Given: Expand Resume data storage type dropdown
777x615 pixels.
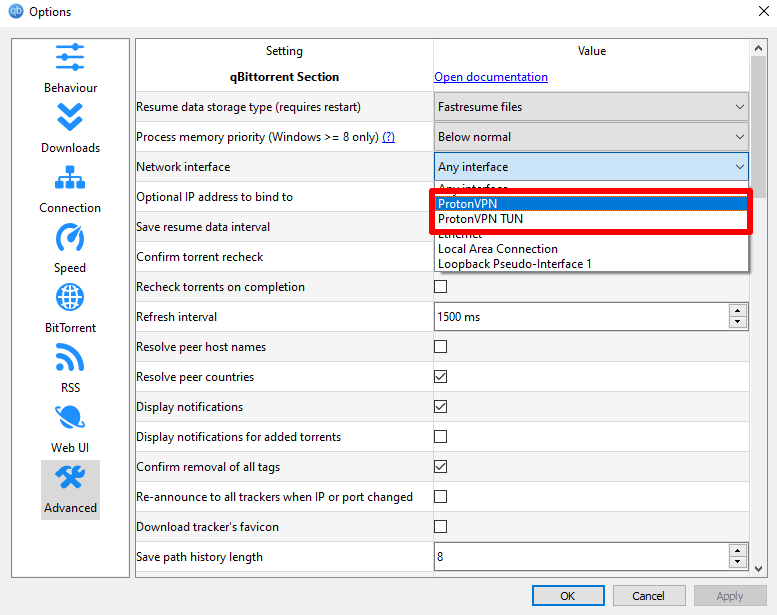Looking at the screenshot, I should pos(591,107).
